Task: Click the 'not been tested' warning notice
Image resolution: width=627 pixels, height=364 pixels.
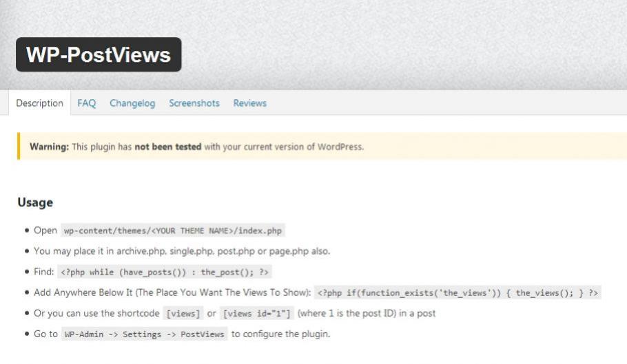Action: pyautogui.click(x=322, y=147)
